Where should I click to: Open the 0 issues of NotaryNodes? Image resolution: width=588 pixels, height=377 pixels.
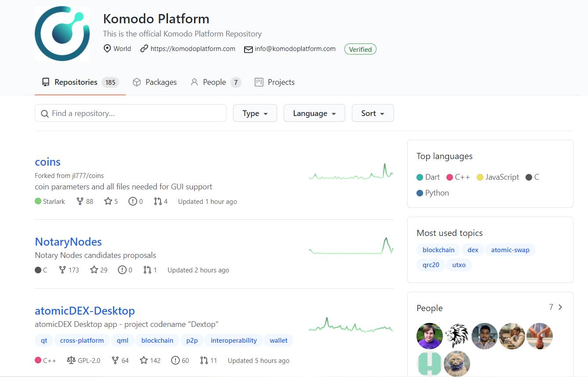coord(125,270)
